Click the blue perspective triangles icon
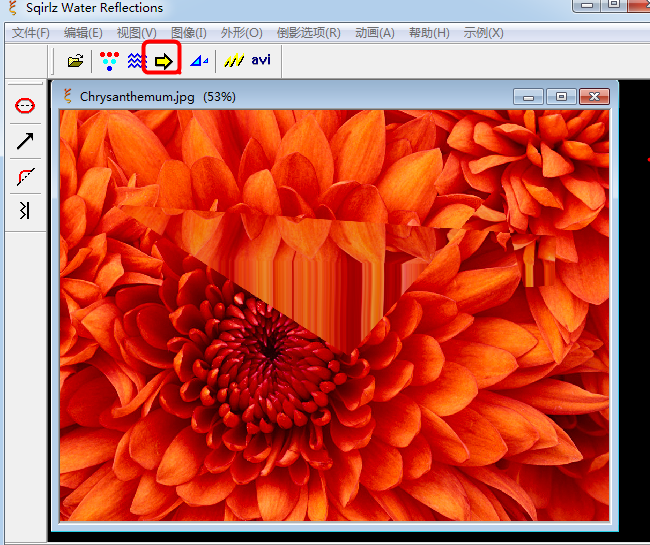The width and height of the screenshot is (650, 545). tap(199, 61)
